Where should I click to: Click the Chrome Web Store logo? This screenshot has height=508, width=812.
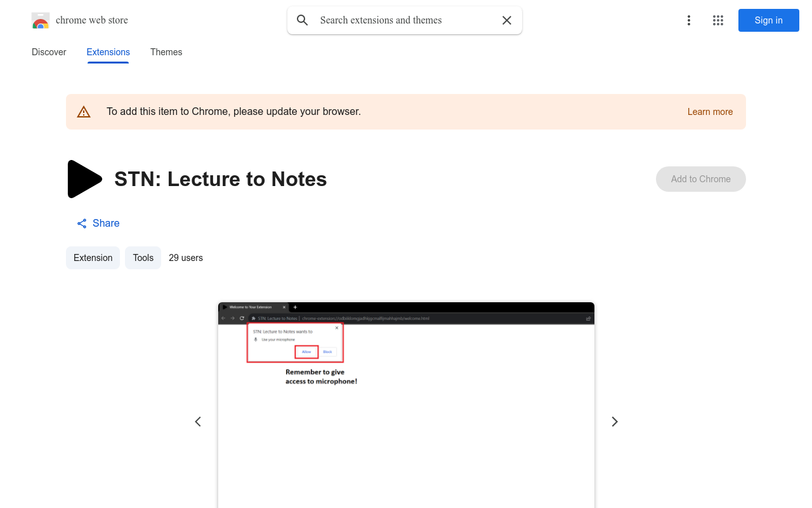41,20
